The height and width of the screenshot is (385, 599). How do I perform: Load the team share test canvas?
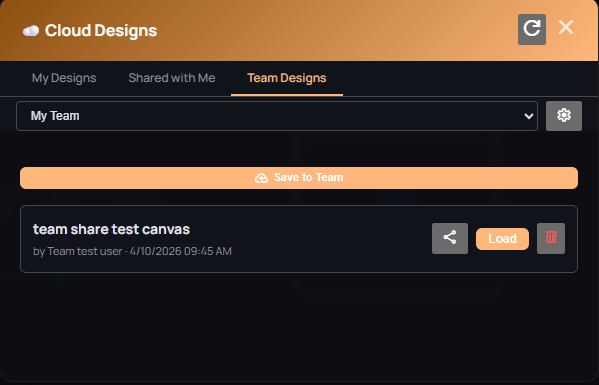[x=502, y=239]
